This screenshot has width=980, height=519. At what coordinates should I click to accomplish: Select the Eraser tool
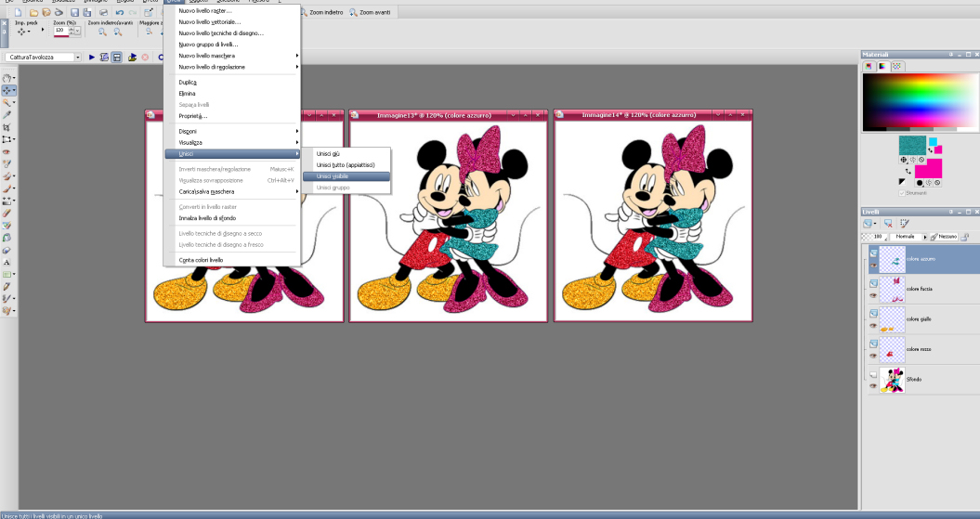7,213
